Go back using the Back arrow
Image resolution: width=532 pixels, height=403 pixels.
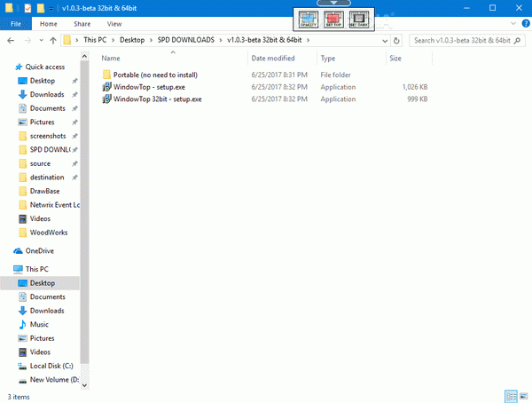point(11,41)
